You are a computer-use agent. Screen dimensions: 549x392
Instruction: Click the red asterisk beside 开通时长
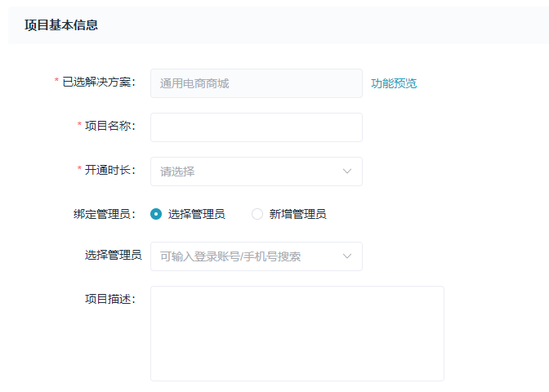[x=79, y=170]
